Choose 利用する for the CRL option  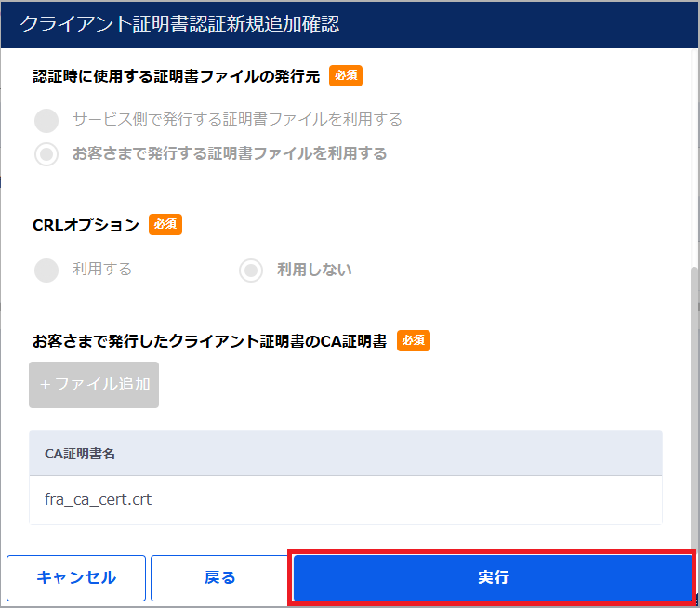pos(46,271)
